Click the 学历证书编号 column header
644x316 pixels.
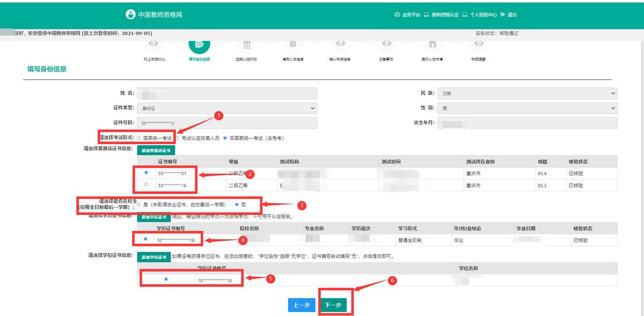tap(171, 228)
